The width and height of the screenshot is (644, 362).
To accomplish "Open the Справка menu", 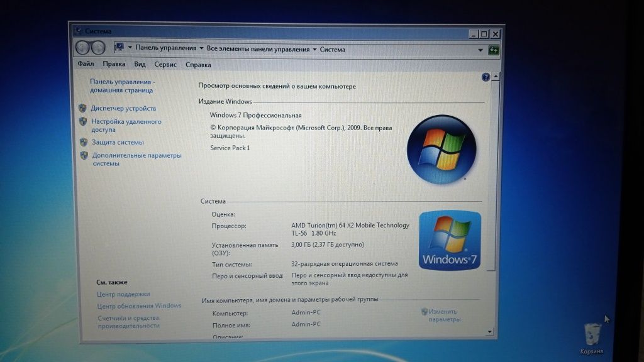I will click(x=198, y=65).
